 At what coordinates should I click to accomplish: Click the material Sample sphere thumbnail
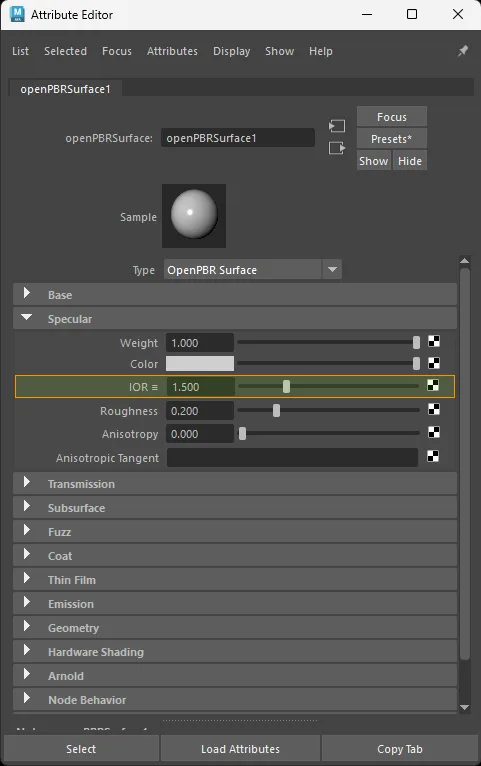(194, 215)
